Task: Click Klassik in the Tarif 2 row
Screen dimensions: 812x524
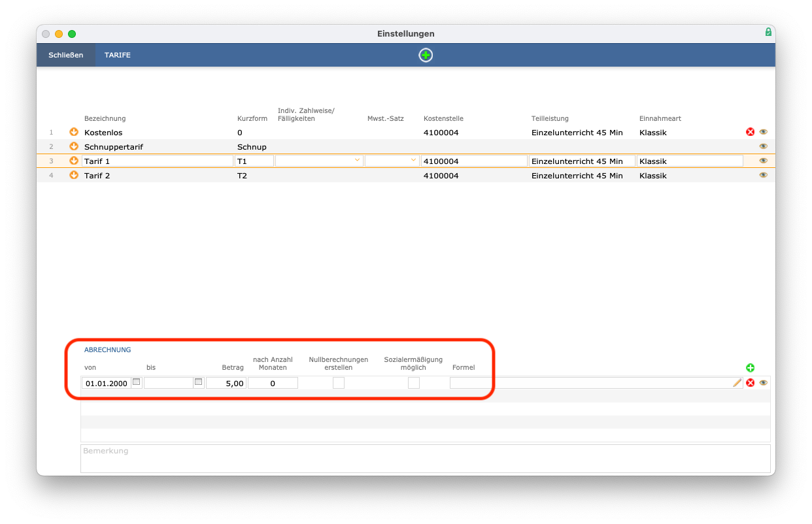Action: 653,176
